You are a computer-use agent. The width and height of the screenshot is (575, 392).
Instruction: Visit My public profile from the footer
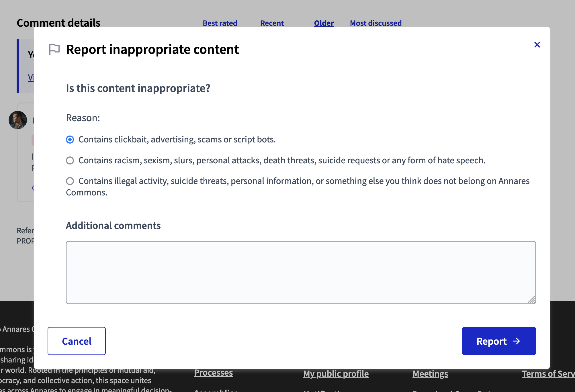click(x=336, y=373)
